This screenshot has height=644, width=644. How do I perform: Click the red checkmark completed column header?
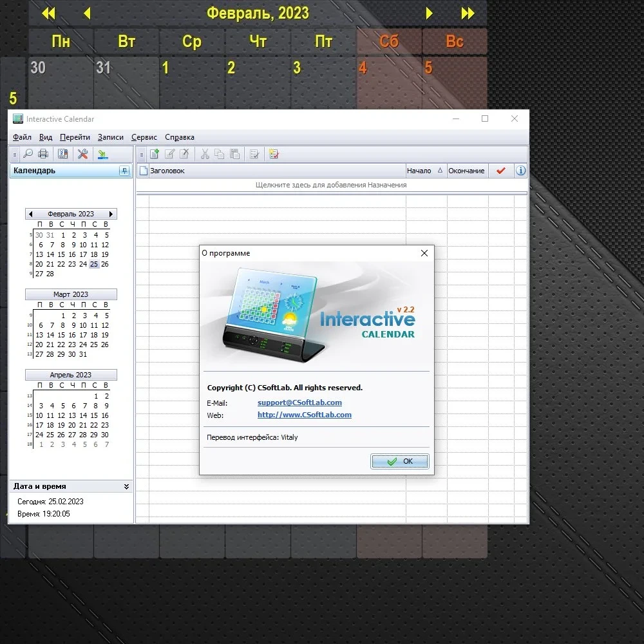[x=500, y=171]
